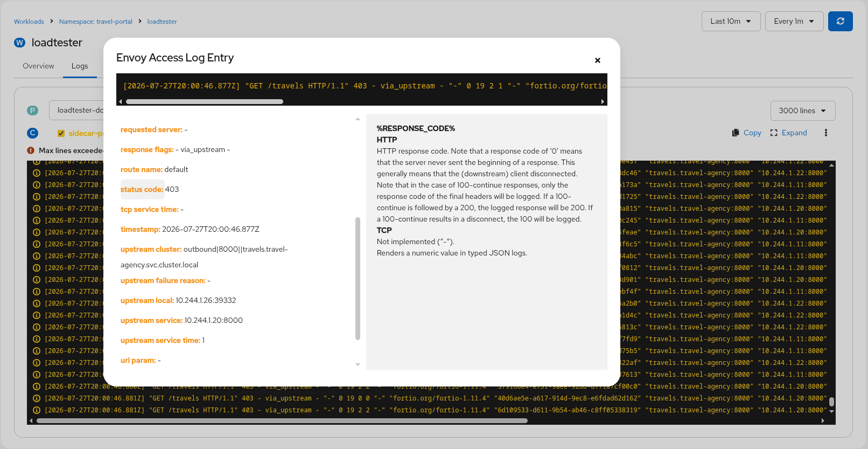The image size is (868, 449).
Task: Click the raw log entry text in dialog
Action: click(x=365, y=86)
